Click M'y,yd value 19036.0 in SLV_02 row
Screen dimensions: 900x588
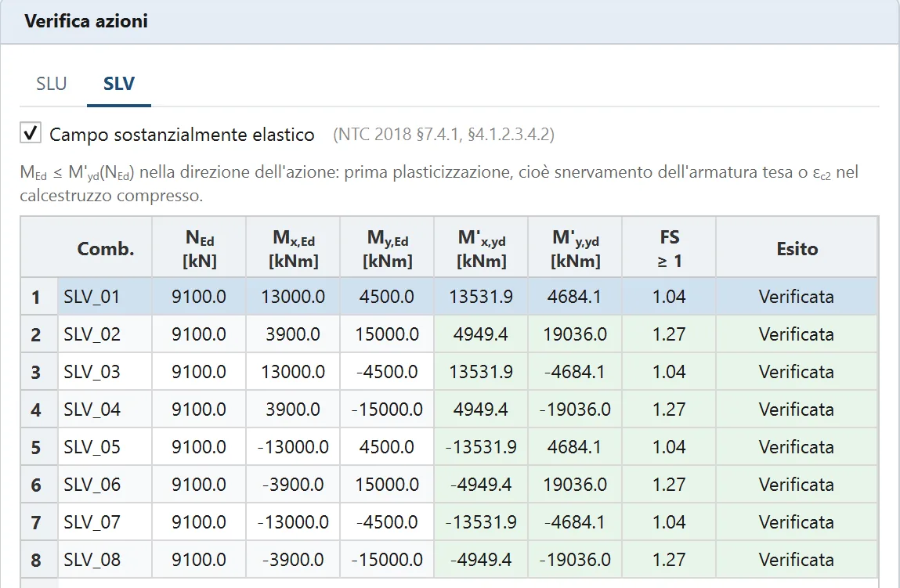pos(575,334)
